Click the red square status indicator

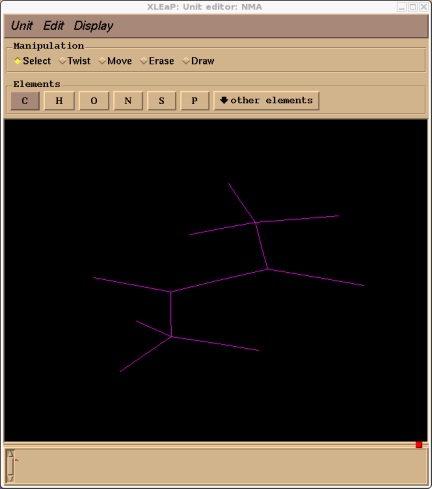[419, 445]
